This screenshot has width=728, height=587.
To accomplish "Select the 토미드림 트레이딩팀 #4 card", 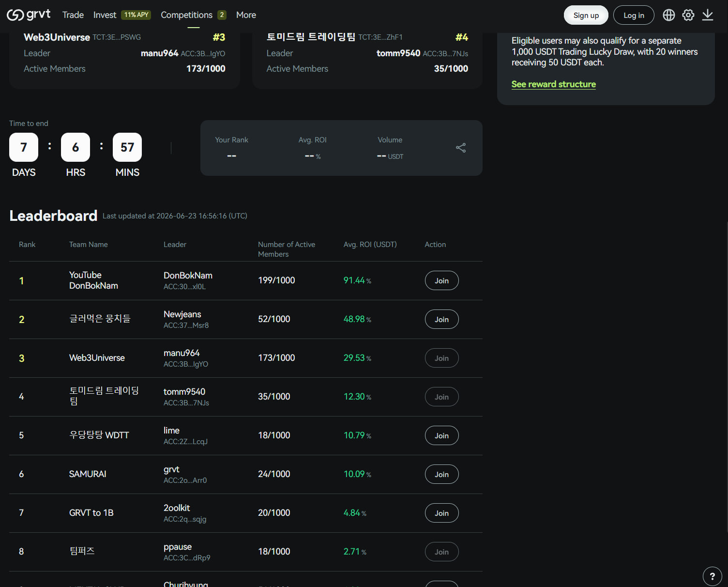I will coord(367,61).
